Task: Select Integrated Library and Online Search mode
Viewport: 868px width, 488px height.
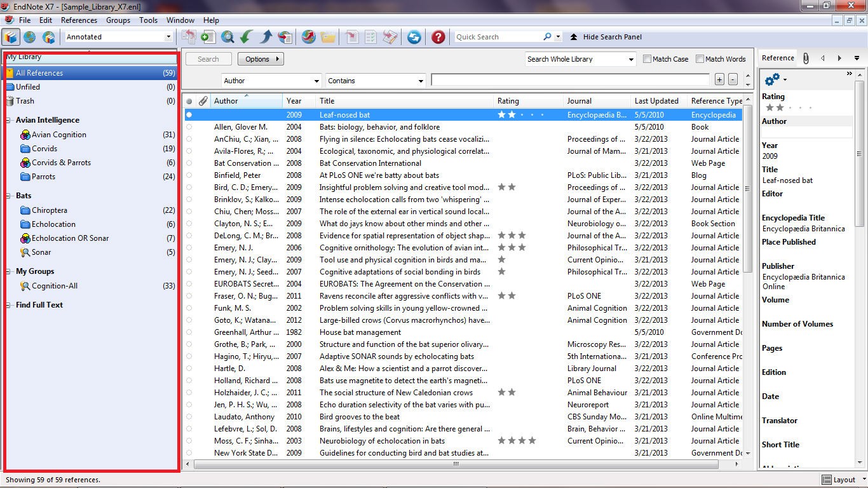Action: point(48,37)
